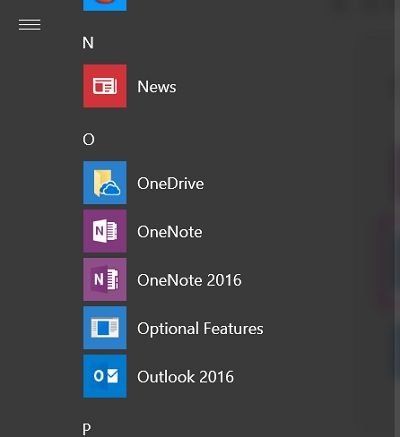Launch the red News app icon
This screenshot has width=400, height=437.
tap(105, 86)
